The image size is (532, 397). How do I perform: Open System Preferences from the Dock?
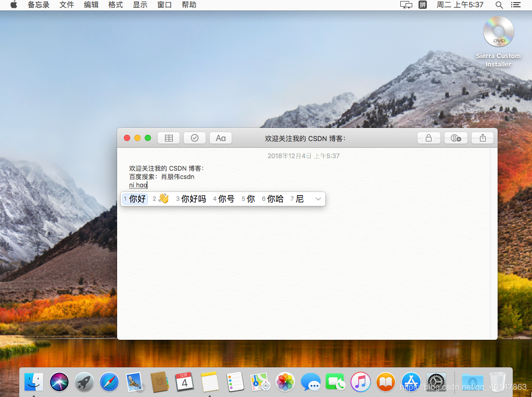436,382
